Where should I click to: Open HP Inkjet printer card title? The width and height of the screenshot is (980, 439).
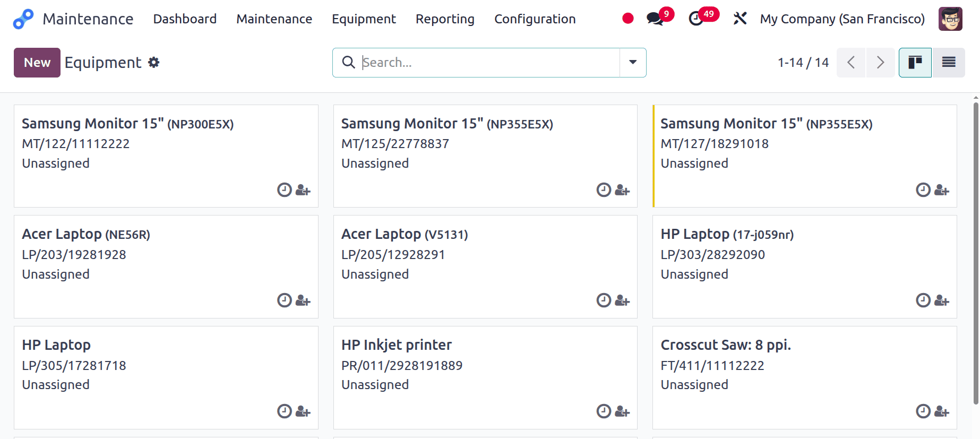point(397,345)
